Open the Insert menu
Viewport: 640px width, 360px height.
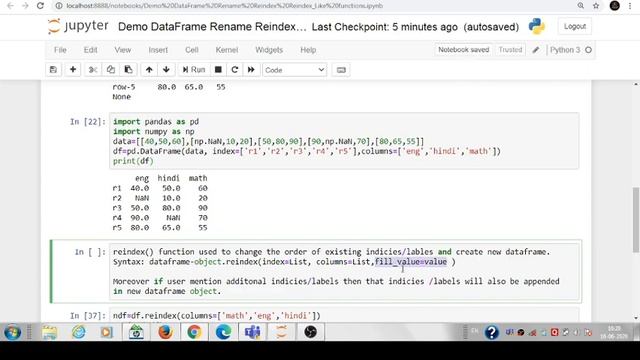click(x=158, y=50)
